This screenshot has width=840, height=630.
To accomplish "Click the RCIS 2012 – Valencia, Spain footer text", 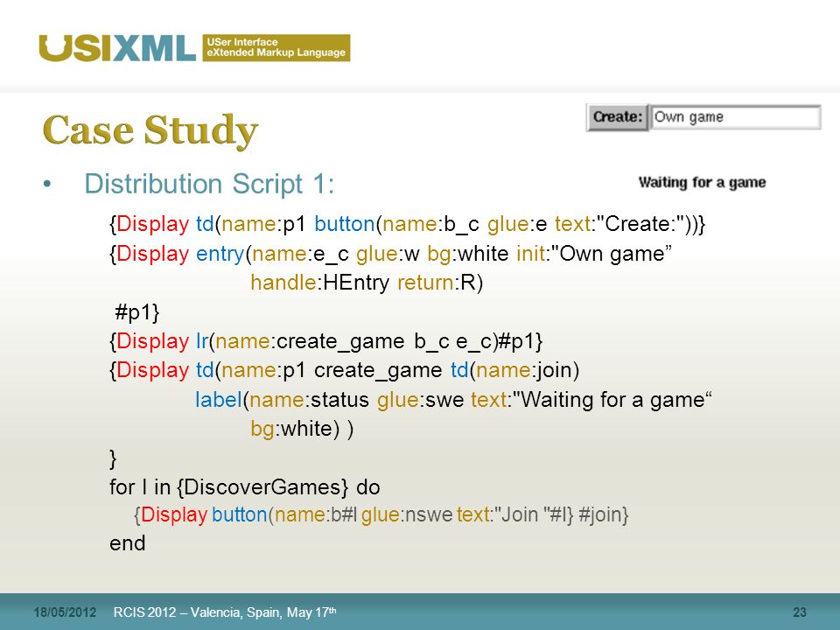I will [x=225, y=612].
